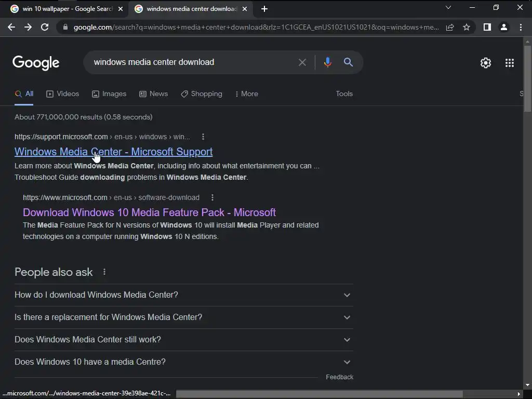This screenshot has width=532, height=399.
Task: Click the vertical scrollbar thumb
Action: [x=528, y=78]
